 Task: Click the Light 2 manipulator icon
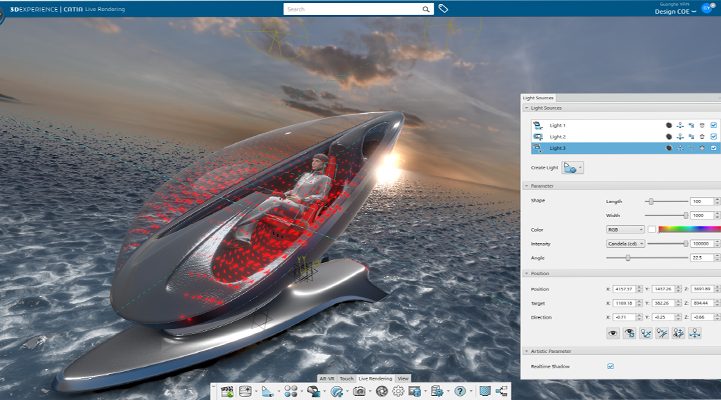click(x=680, y=136)
